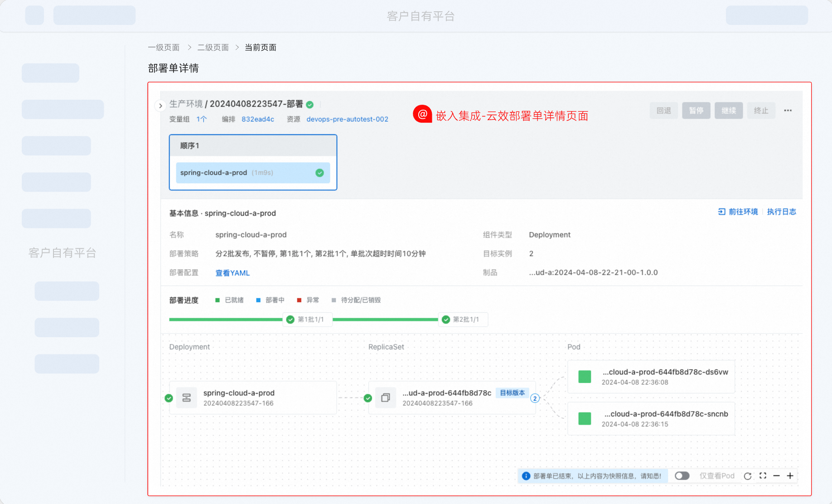Open the 查看YAML link
Viewport: 832px width, 504px height.
pos(232,273)
